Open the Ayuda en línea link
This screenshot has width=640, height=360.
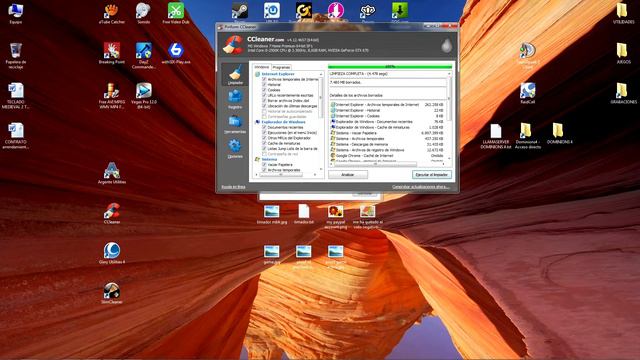tap(233, 187)
